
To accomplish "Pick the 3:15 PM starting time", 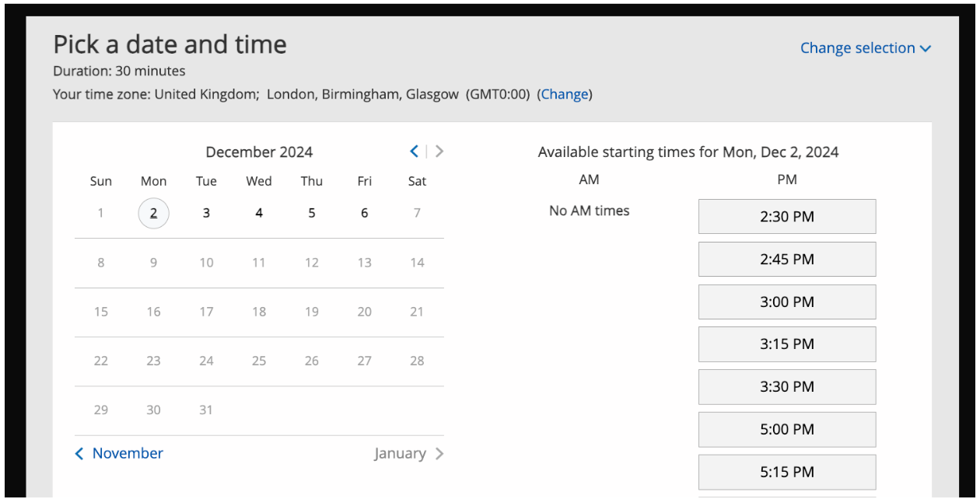I will coord(786,344).
